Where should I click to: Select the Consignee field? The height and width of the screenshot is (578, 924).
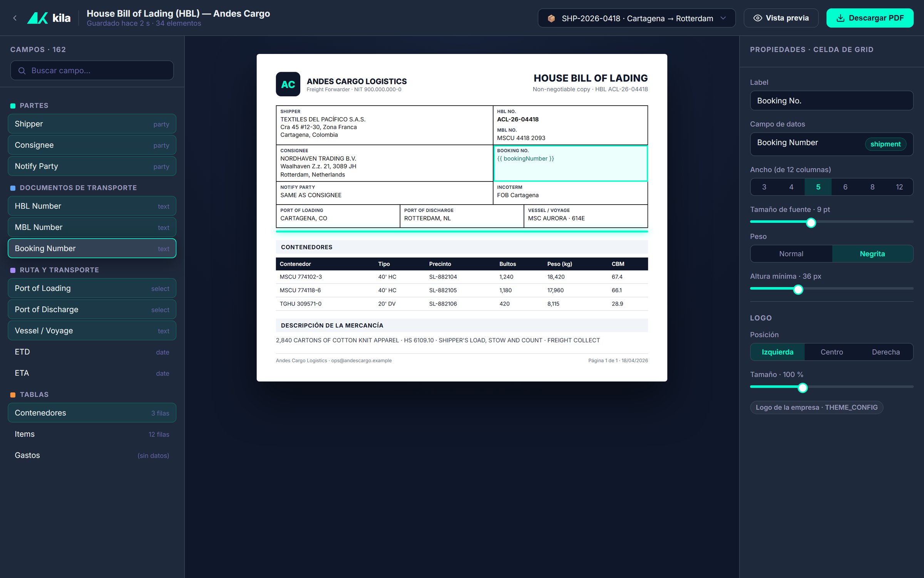[x=92, y=145]
